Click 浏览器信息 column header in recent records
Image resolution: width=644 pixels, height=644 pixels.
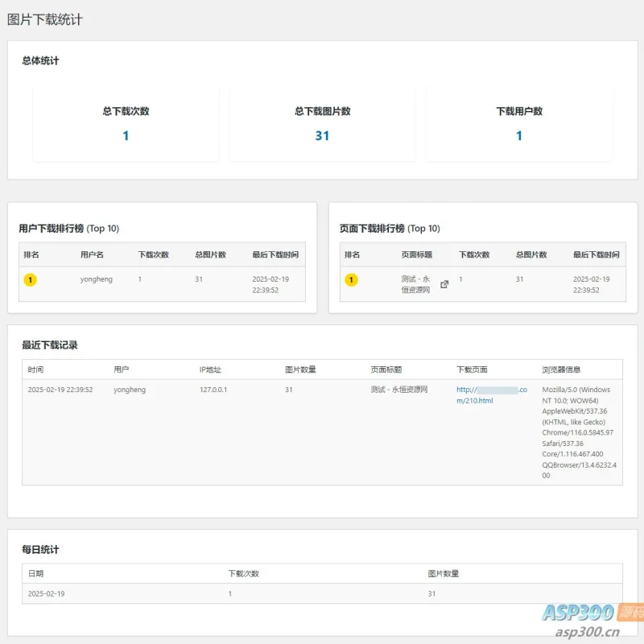click(x=561, y=369)
